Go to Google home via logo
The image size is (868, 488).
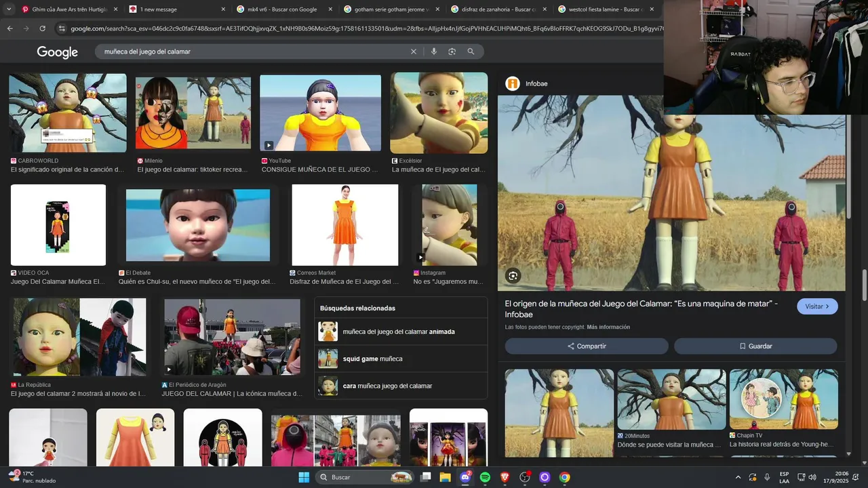[58, 52]
